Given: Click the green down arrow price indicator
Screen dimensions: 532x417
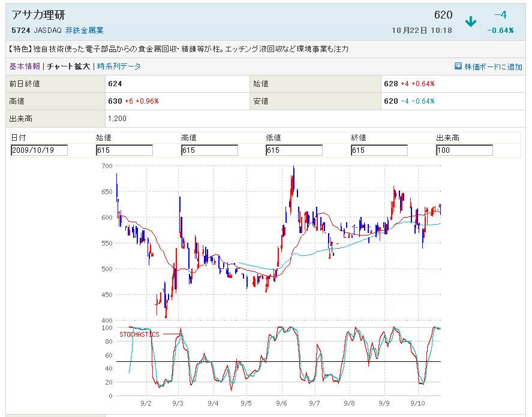Looking at the screenshot, I should 471,22.
